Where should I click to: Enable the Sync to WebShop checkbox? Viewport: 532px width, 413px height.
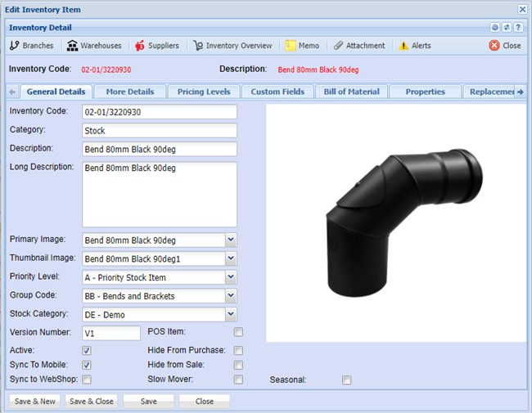[87, 379]
